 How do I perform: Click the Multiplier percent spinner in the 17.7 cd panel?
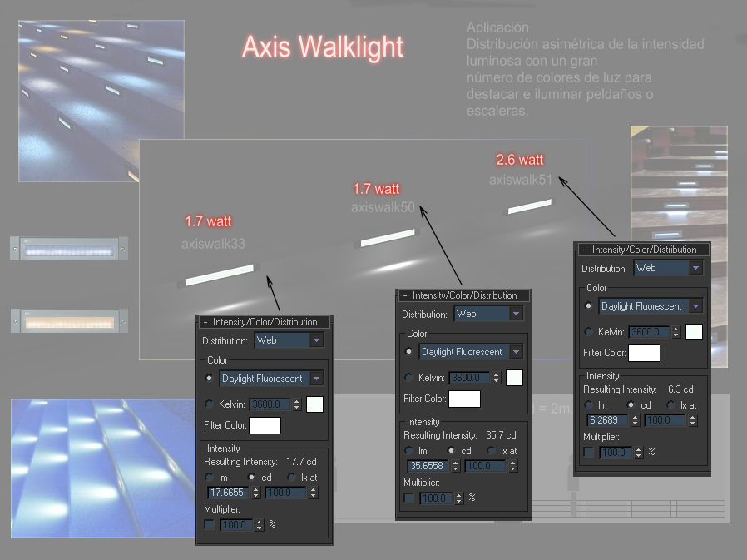260,525
